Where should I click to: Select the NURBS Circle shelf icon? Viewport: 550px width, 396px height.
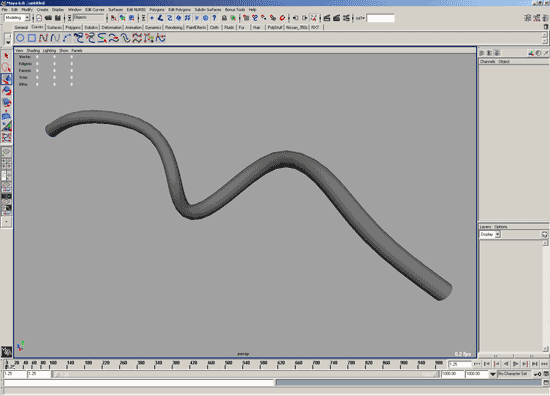pos(20,38)
